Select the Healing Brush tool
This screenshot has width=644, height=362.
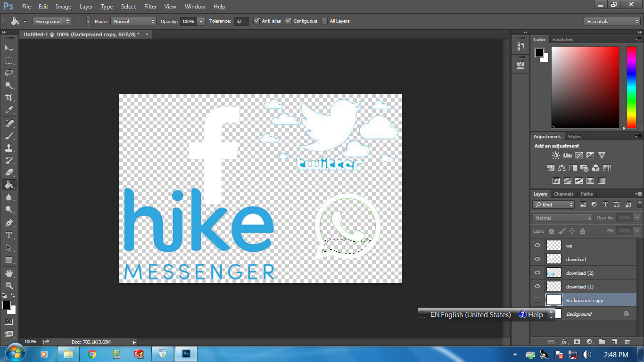pos(9,123)
